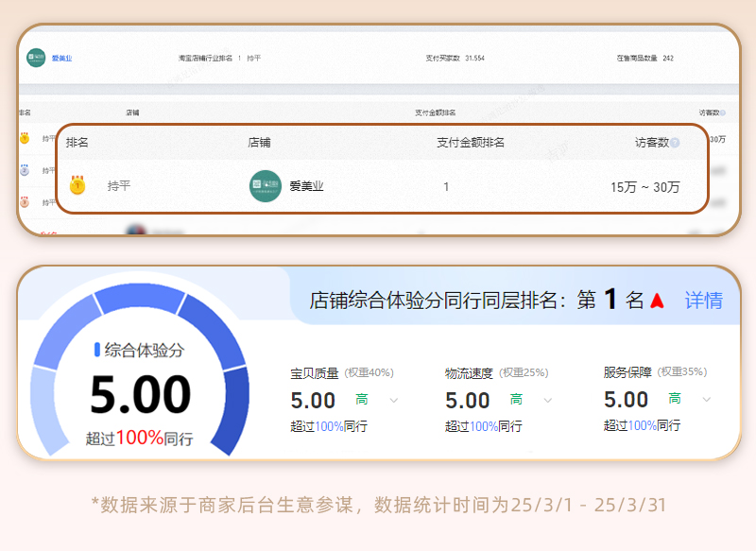The width and height of the screenshot is (756, 551).
Task: Click the red upward rank arrow
Action: [x=657, y=301]
